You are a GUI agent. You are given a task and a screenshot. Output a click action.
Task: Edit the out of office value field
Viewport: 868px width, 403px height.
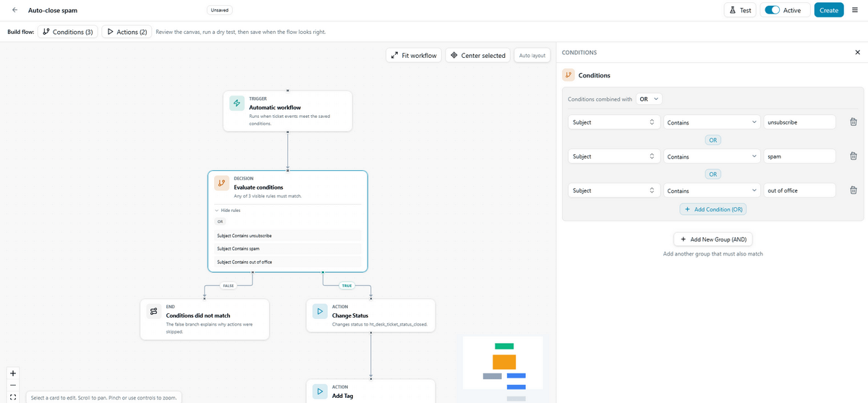point(800,190)
